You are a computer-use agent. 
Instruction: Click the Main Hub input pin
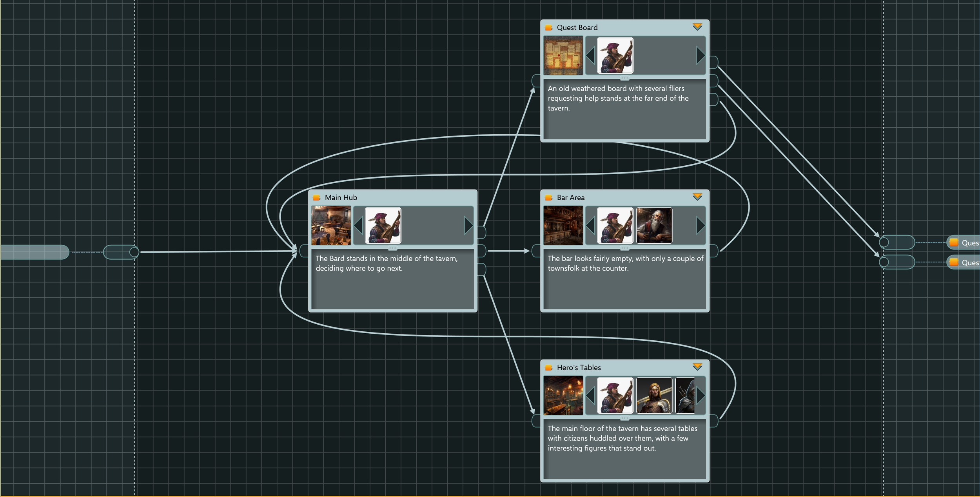[304, 251]
